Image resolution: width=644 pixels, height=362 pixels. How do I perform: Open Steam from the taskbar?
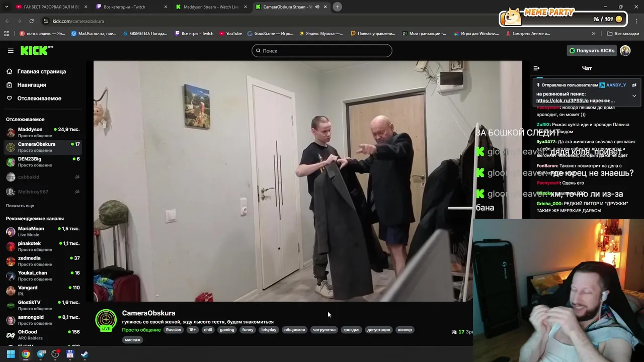pyautogui.click(x=85, y=354)
